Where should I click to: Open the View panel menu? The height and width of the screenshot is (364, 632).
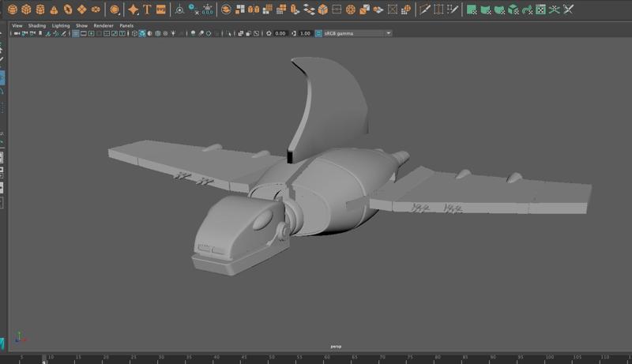[x=17, y=25]
